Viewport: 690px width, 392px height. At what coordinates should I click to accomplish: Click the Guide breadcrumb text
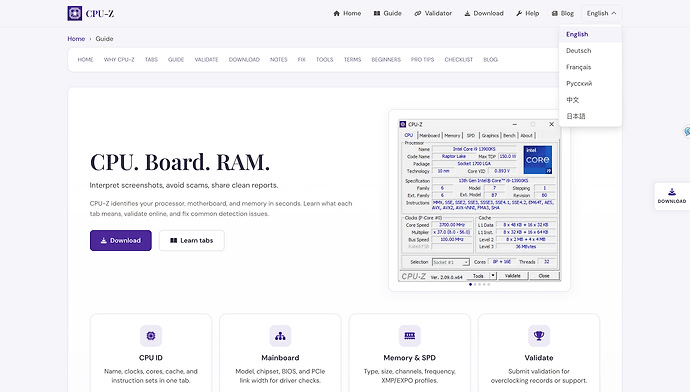point(104,39)
